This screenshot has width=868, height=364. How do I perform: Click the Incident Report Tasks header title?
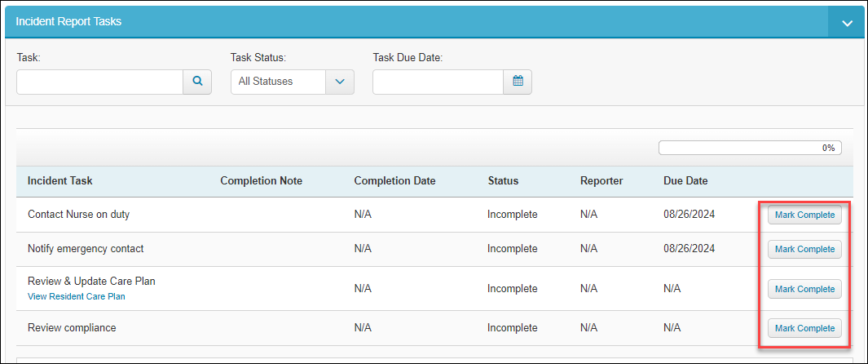(68, 21)
